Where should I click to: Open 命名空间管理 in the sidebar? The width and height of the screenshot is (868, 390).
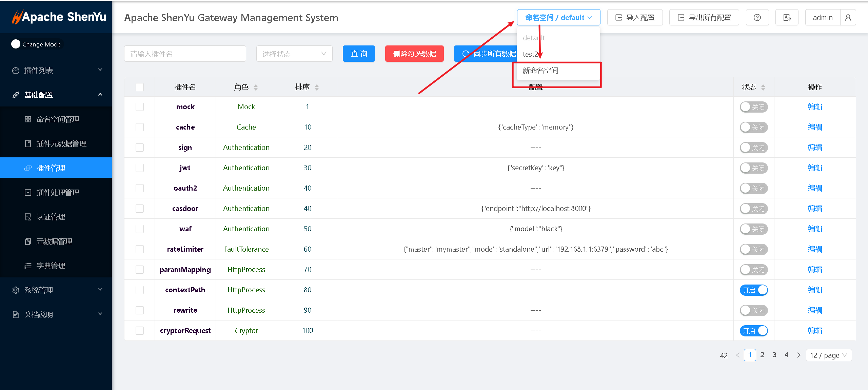pyautogui.click(x=58, y=119)
